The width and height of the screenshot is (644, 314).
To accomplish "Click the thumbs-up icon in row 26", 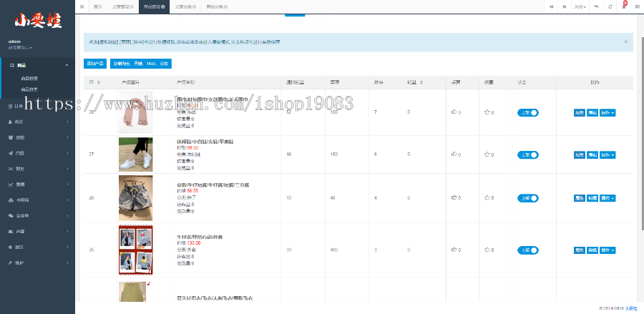I will tap(454, 198).
